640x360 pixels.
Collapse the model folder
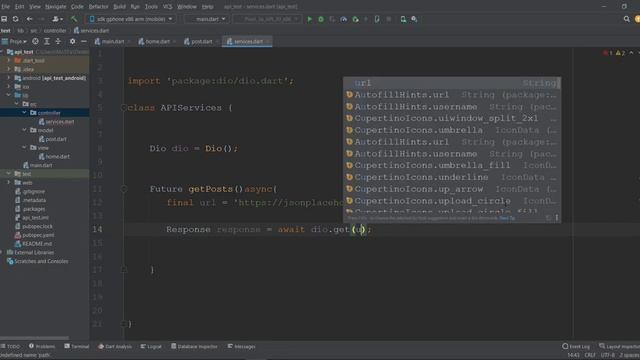24,130
